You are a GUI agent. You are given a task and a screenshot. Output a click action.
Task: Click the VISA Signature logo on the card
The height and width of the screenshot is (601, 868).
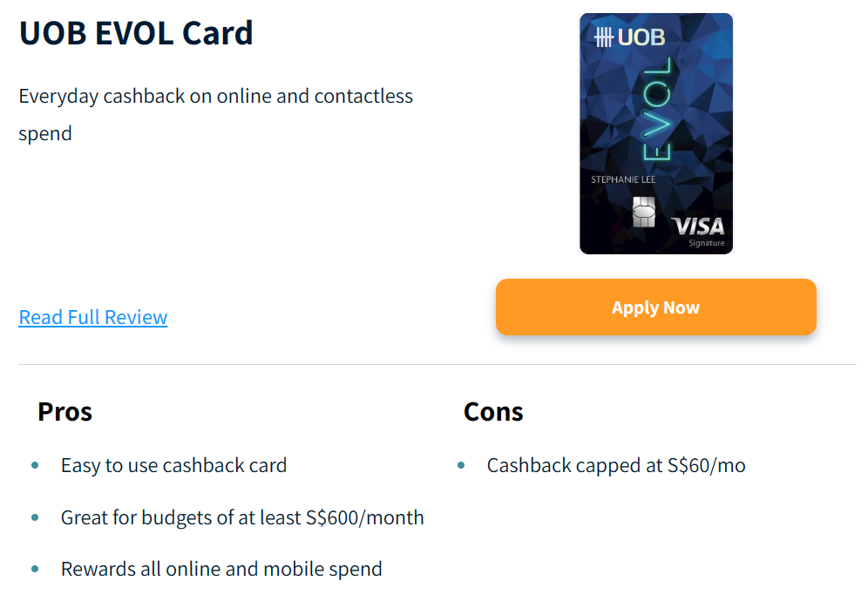699,230
